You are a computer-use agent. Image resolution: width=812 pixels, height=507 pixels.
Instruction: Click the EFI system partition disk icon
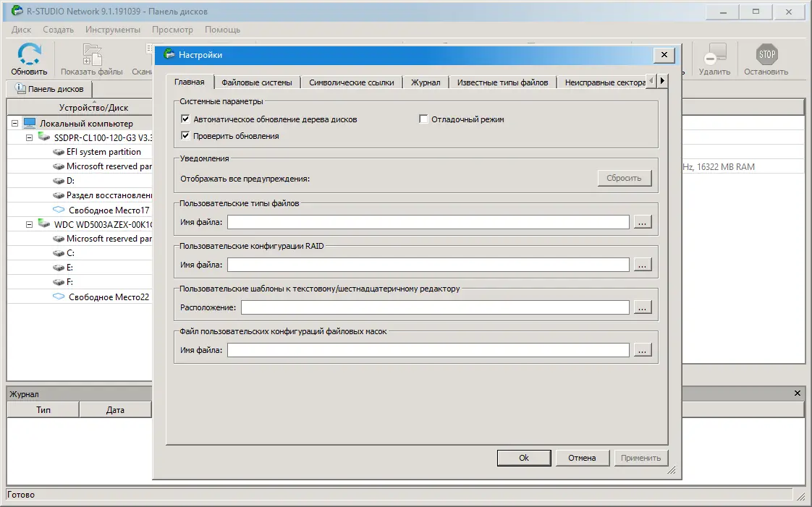pyautogui.click(x=59, y=152)
